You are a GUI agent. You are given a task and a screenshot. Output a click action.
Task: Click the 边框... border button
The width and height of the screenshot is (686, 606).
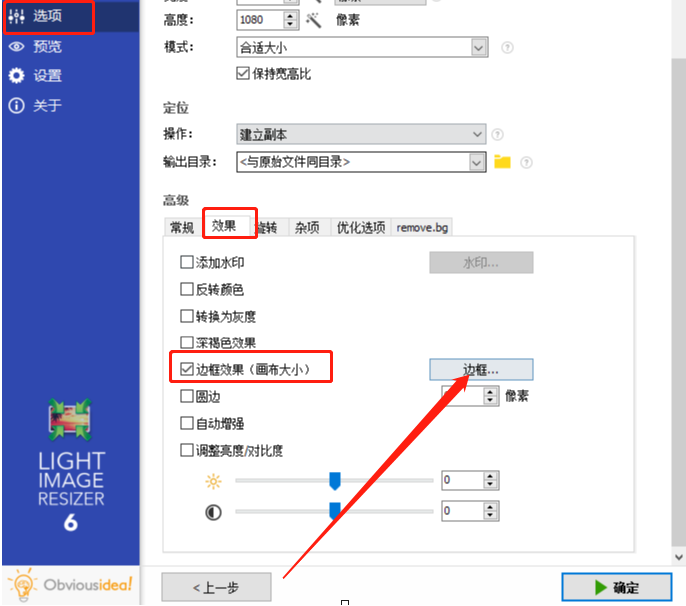pyautogui.click(x=481, y=370)
